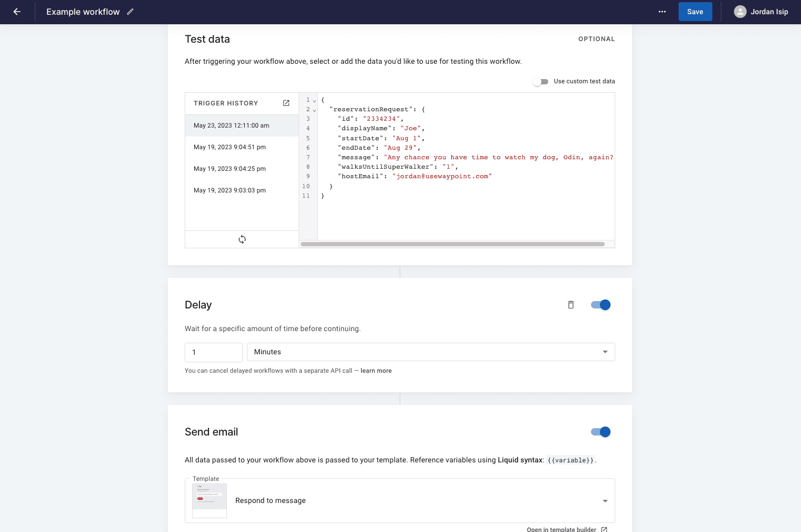Open the overflow menu next to Save

coord(662,11)
